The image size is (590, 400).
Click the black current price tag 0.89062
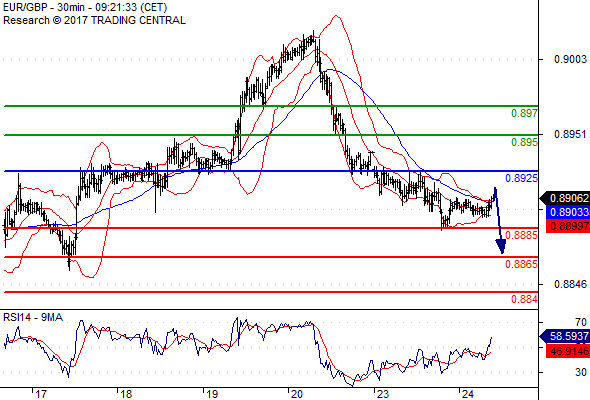click(x=565, y=198)
